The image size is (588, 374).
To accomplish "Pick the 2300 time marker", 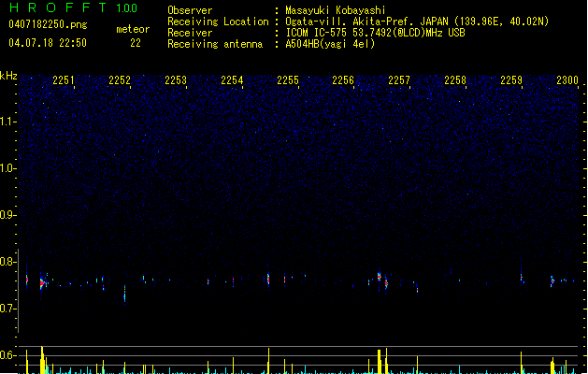I will (567, 80).
